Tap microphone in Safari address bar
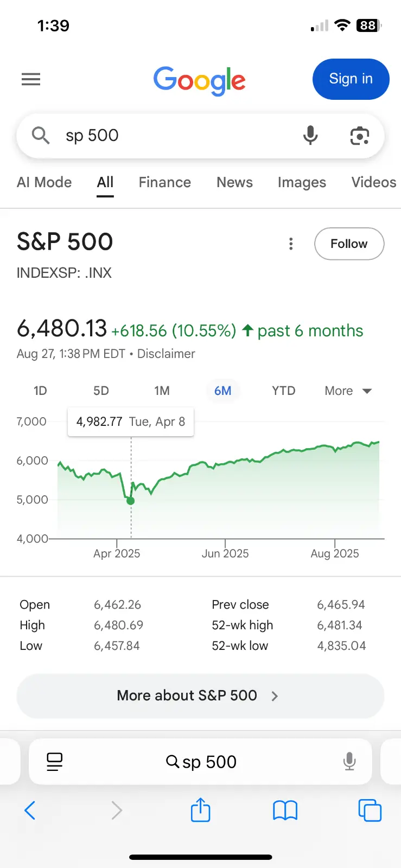The height and width of the screenshot is (868, 401). 349,762
